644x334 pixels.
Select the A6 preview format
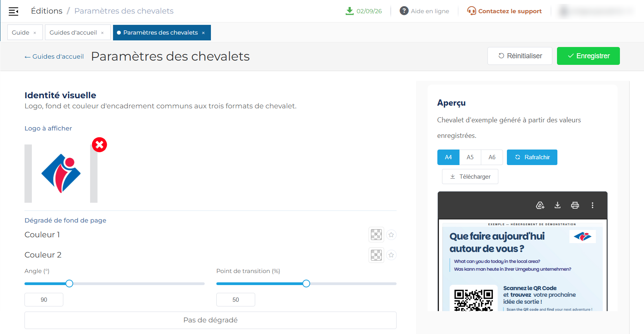click(x=492, y=157)
